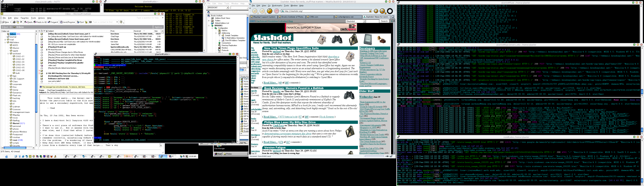This screenshot has width=644, height=186.
Task: Select the Nortel (321) folder
Action: click(17, 123)
